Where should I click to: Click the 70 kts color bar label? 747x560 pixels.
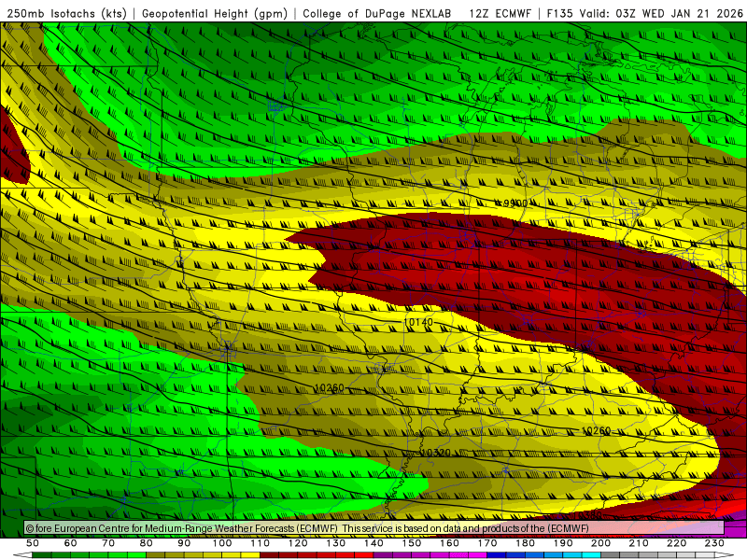pyautogui.click(x=108, y=543)
